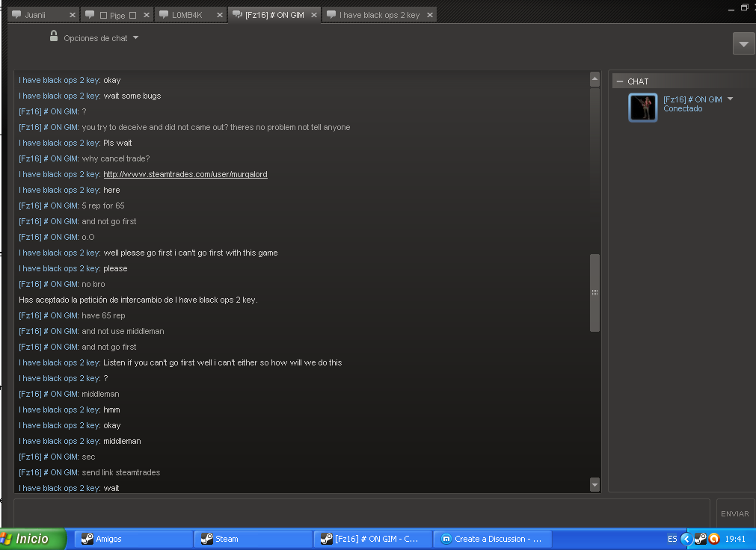The width and height of the screenshot is (756, 550).
Task: Click message 'no bro'
Action: pyautogui.click(x=93, y=285)
